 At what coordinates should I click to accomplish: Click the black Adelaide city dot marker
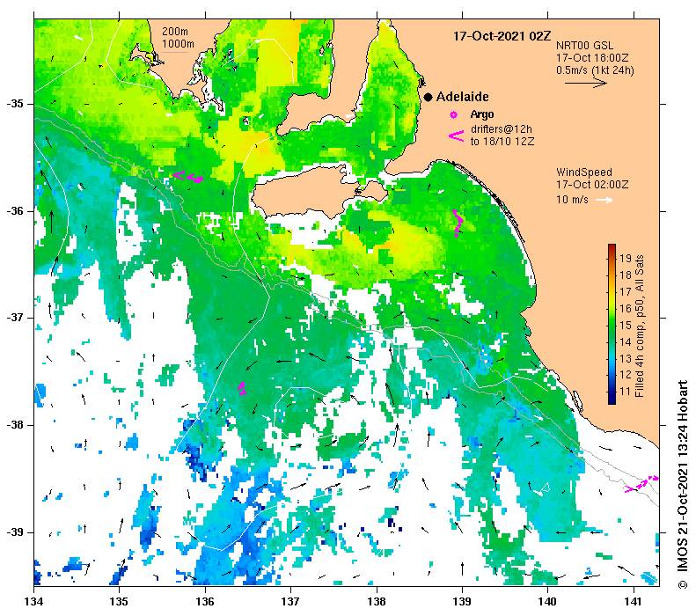click(427, 97)
